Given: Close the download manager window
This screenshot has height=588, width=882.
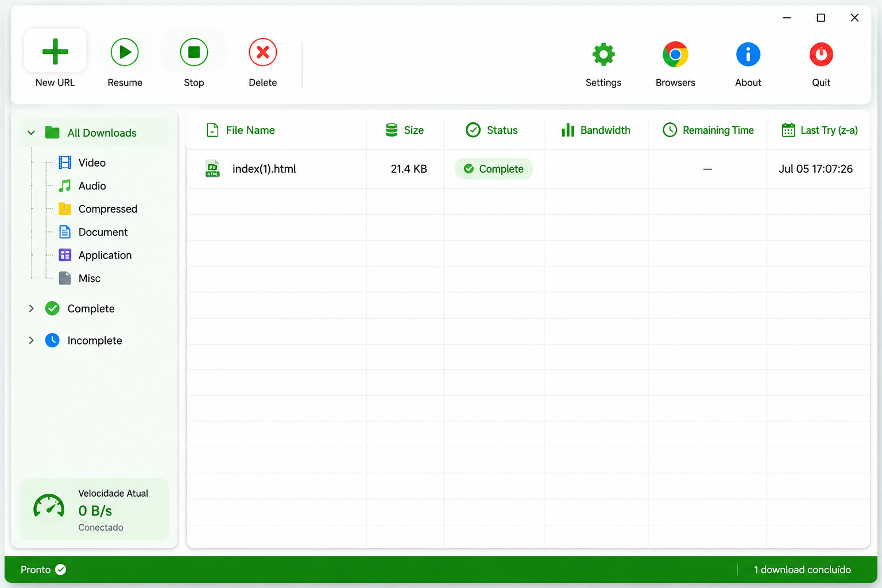Looking at the screenshot, I should pos(854,18).
